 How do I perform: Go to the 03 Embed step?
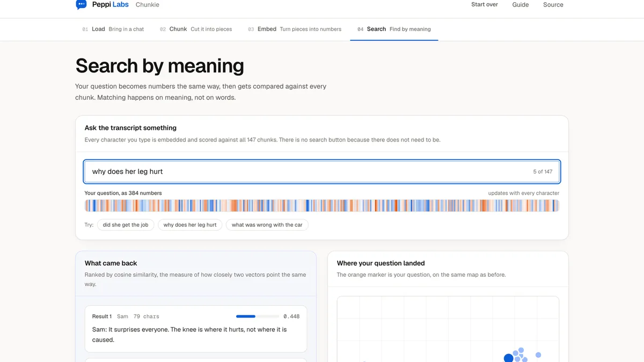click(x=295, y=29)
